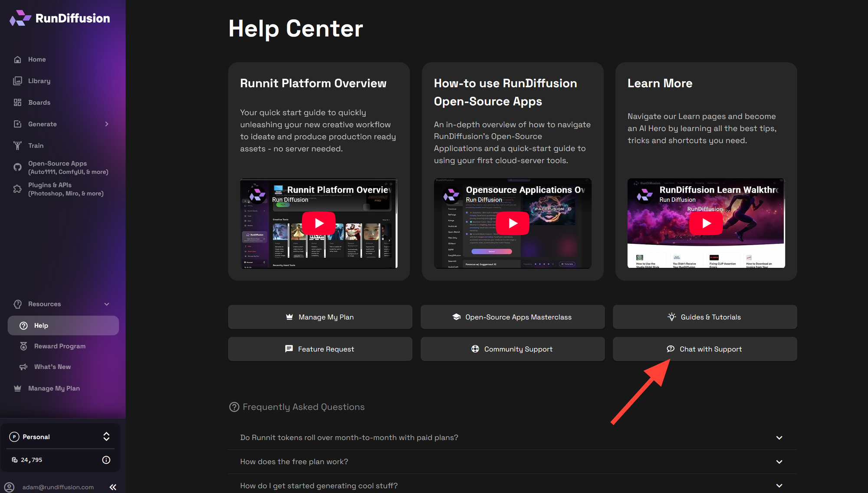Click the Train icon in sidebar
The width and height of the screenshot is (868, 493).
[x=17, y=146]
